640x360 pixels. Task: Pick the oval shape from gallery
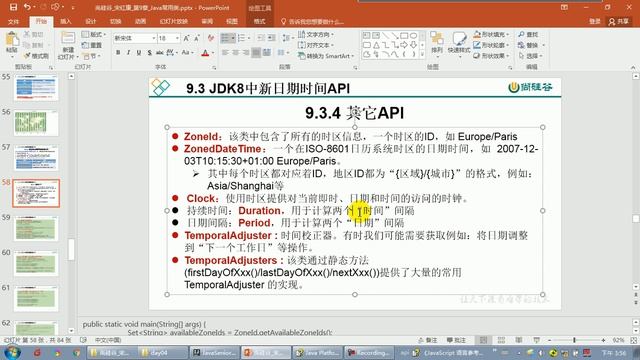coord(413,36)
